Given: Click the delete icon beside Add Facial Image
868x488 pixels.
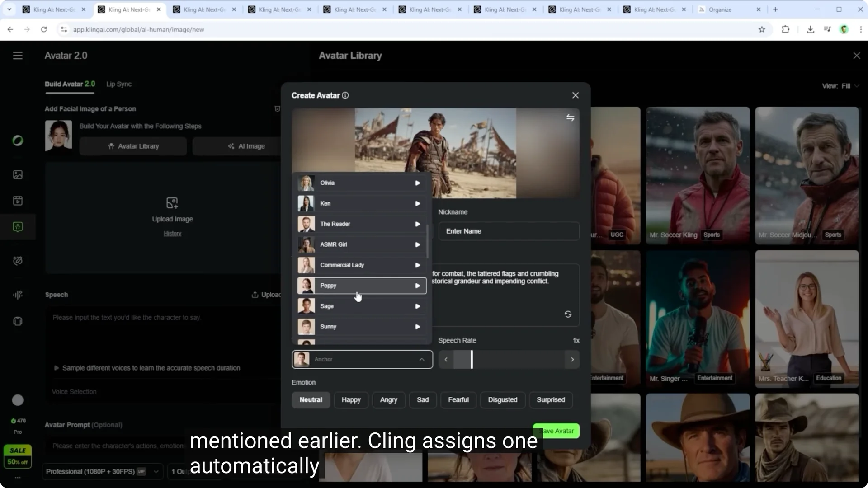Looking at the screenshot, I should (277, 109).
